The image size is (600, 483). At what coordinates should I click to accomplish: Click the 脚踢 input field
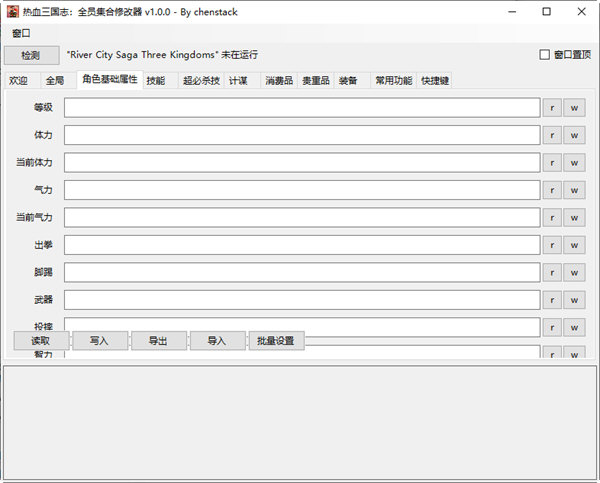point(302,272)
